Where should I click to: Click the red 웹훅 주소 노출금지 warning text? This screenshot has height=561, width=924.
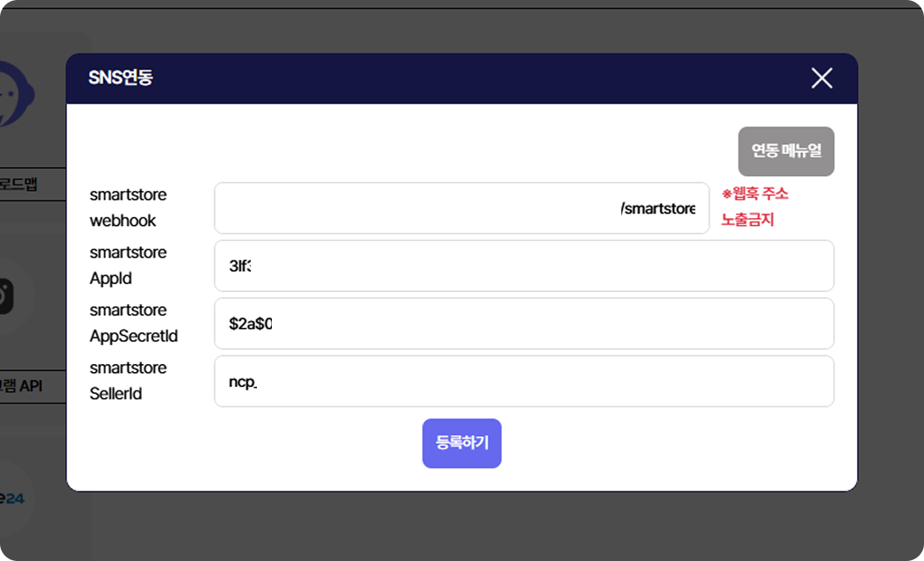[754, 207]
